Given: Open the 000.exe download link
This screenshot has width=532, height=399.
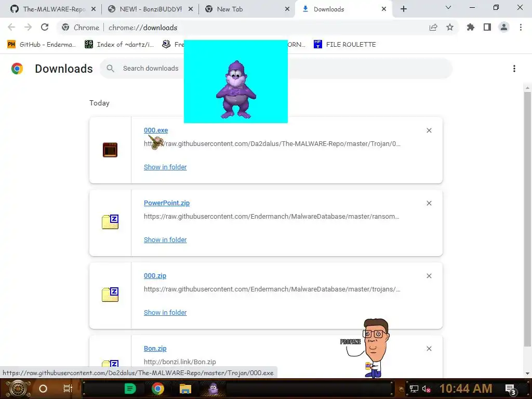Looking at the screenshot, I should (156, 130).
